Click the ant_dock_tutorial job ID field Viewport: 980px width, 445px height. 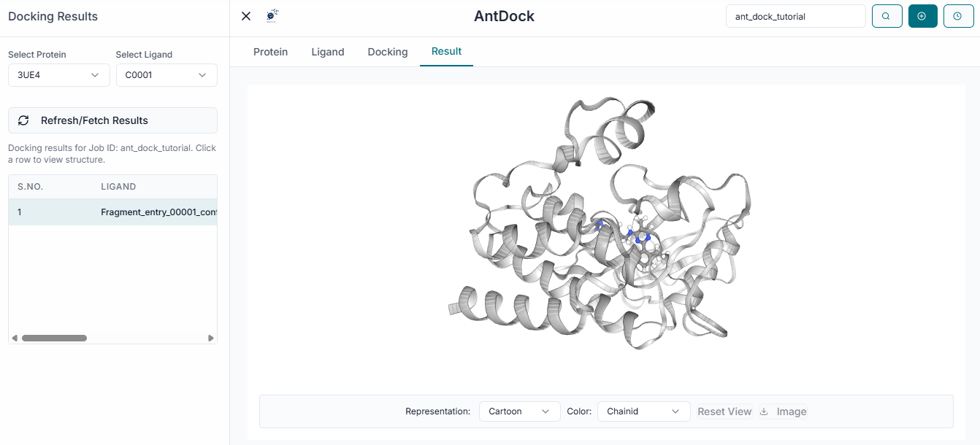click(795, 15)
